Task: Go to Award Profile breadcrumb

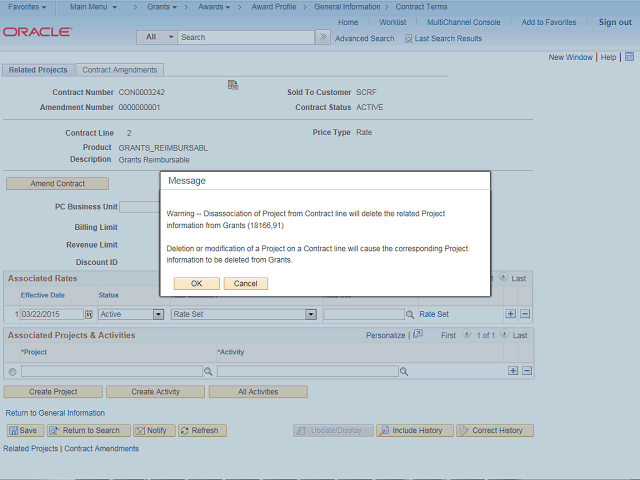Action: (273, 7)
